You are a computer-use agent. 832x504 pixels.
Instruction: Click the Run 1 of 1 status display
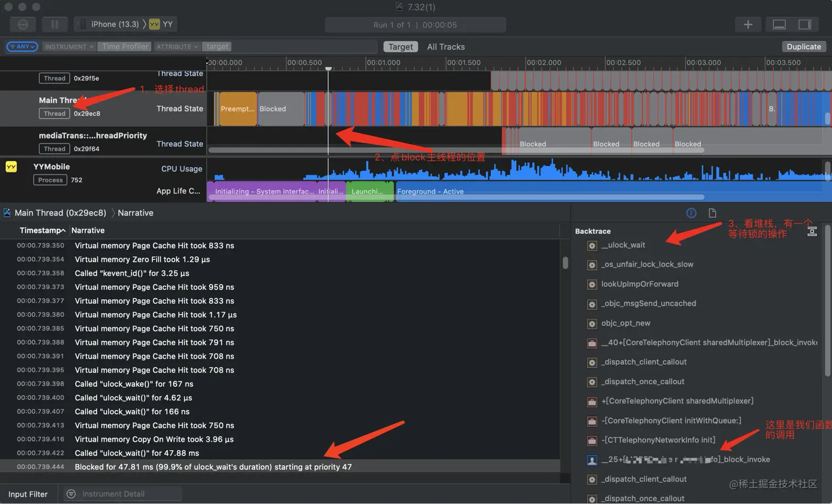(415, 25)
